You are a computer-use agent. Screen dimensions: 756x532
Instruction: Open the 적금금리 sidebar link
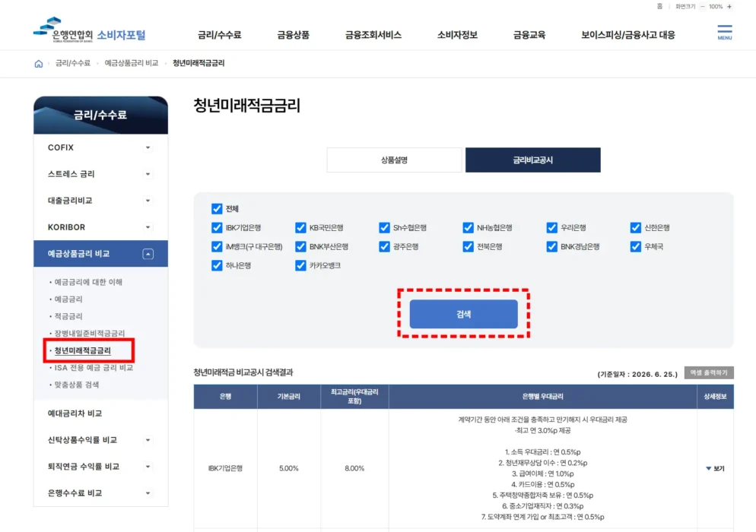click(68, 316)
